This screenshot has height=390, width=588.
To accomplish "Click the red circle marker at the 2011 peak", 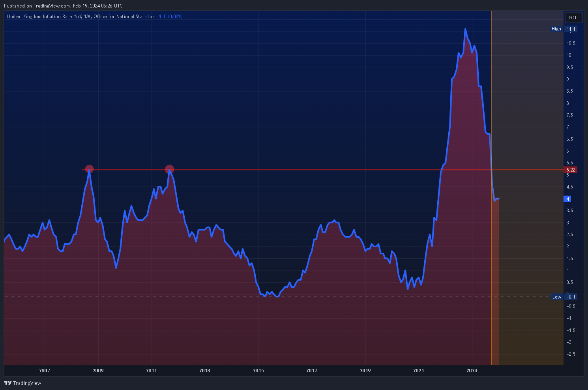I will coord(169,169).
